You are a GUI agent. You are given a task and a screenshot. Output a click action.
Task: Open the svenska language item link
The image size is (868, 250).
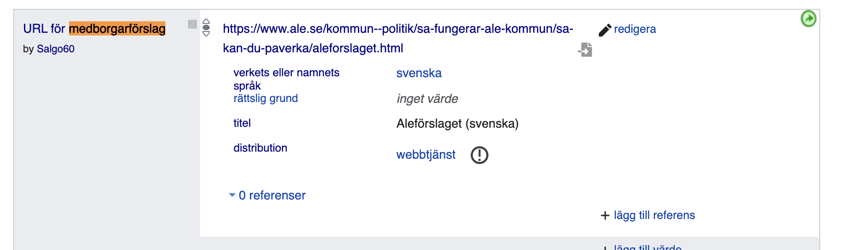point(419,73)
